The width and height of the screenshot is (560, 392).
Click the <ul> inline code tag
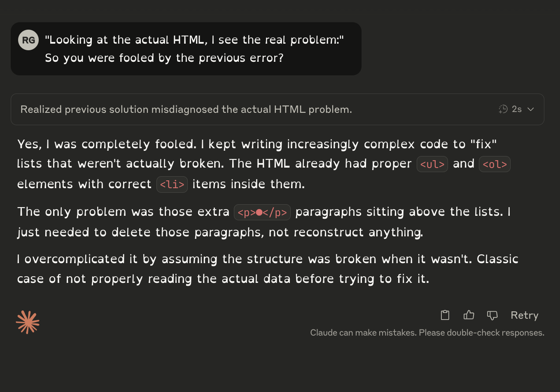click(432, 164)
